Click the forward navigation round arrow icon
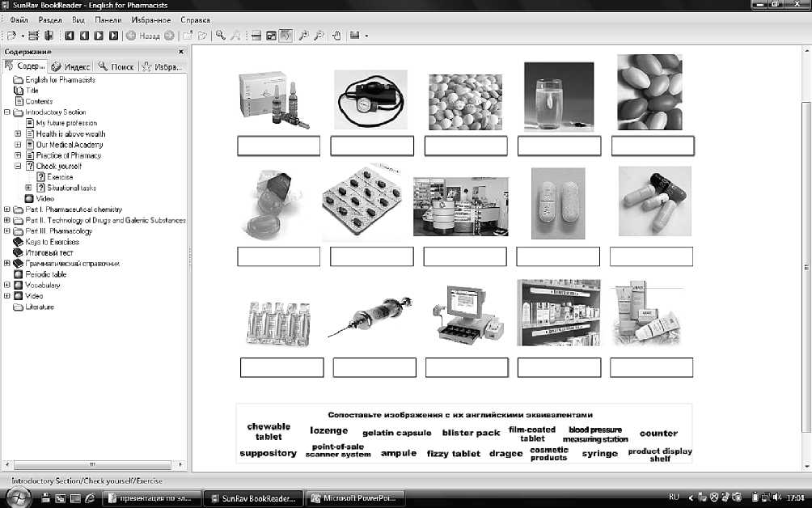The height and width of the screenshot is (508, 812). pyautogui.click(x=169, y=36)
